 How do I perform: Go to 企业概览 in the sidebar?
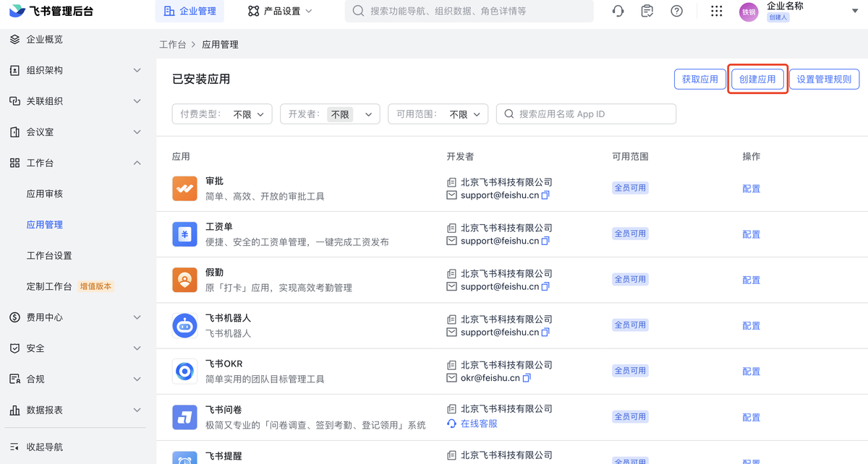pos(45,39)
